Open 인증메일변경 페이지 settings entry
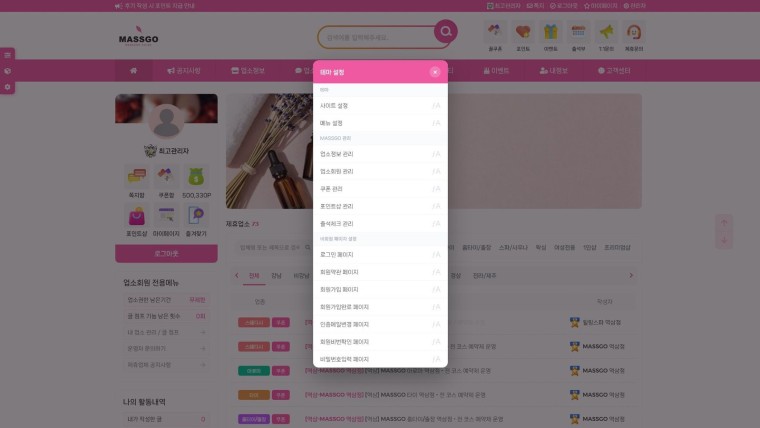The width and height of the screenshot is (760, 428). 380,325
